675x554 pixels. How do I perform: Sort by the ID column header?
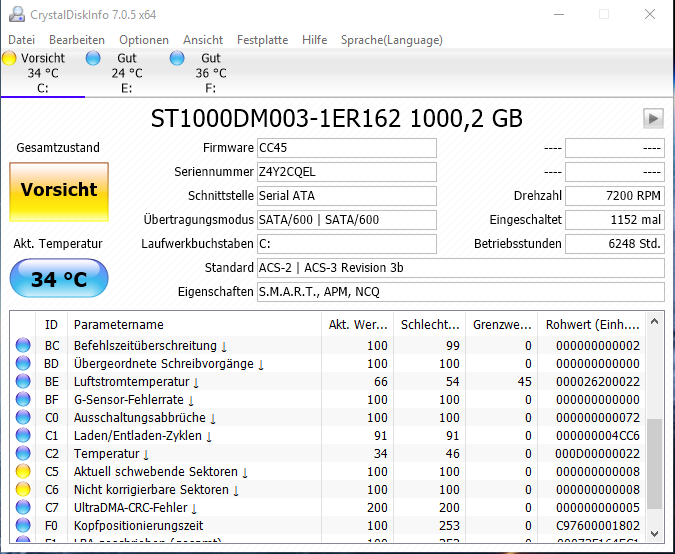[51, 324]
